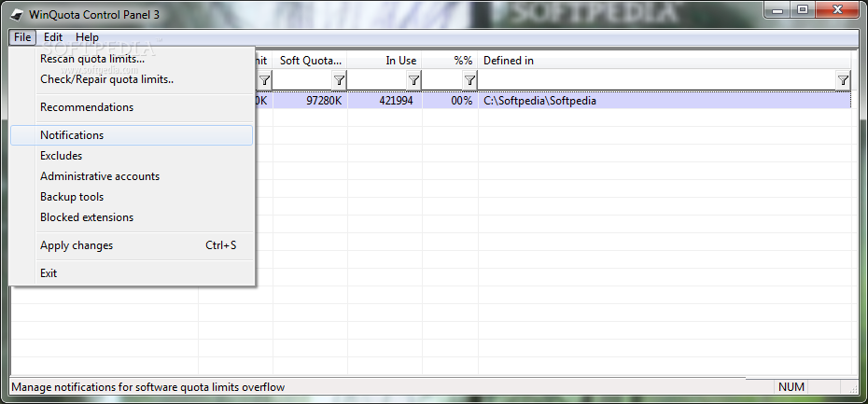Select the C:\Softpedia\Softpedia path cell

coord(665,102)
